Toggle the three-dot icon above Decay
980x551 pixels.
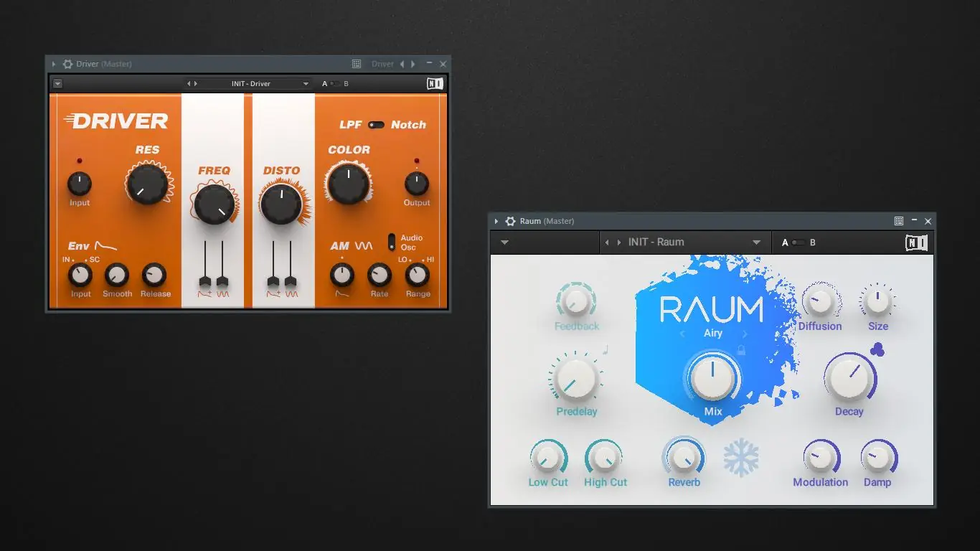(877, 349)
